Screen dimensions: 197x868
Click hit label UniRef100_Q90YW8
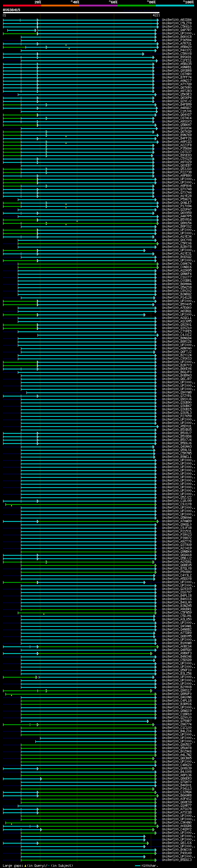pos(176,393)
